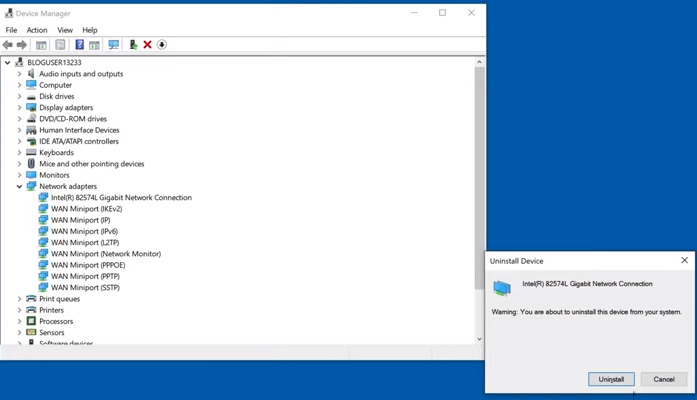
Task: Open the Help menu
Action: pos(90,30)
